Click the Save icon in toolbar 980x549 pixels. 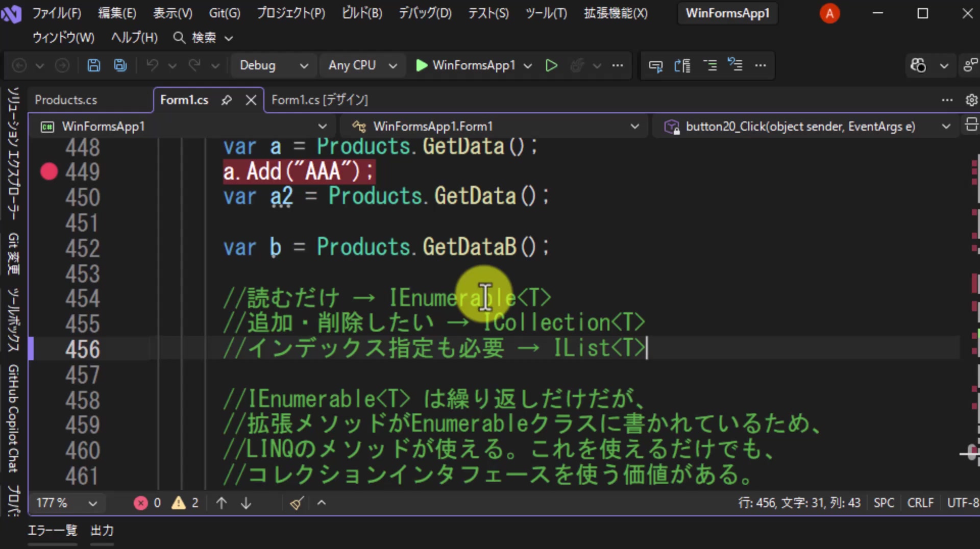pos(94,65)
